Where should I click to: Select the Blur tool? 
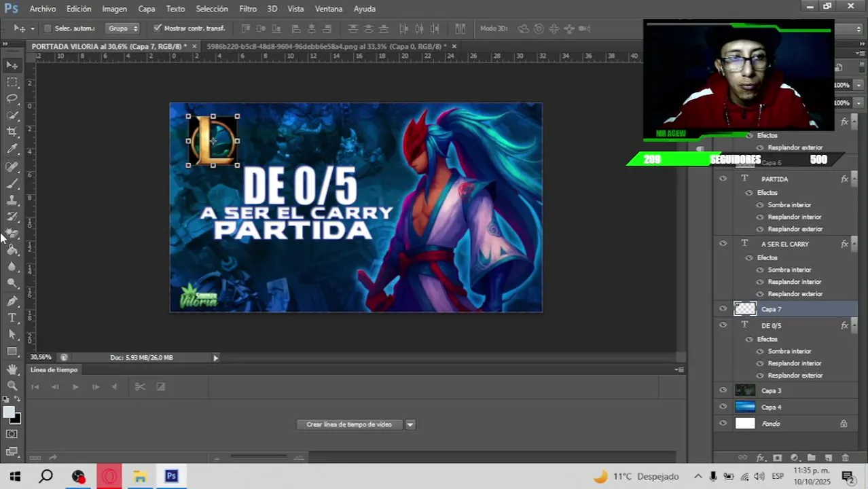tap(12, 267)
